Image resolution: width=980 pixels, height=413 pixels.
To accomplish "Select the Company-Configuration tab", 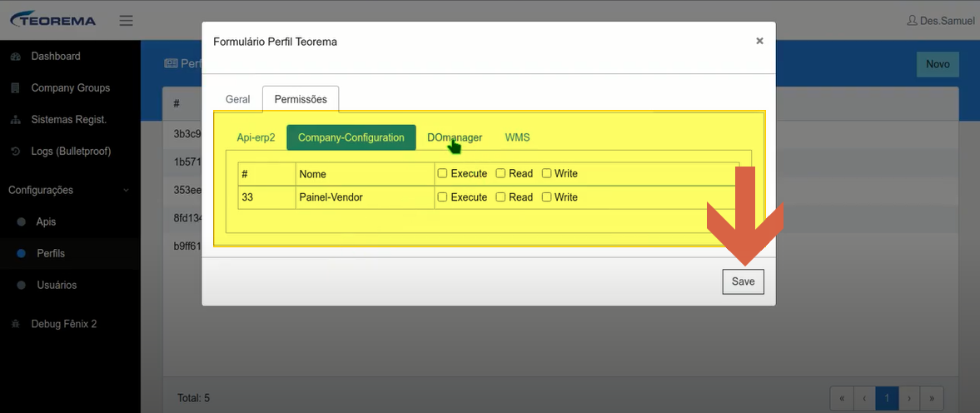I will tap(351, 137).
